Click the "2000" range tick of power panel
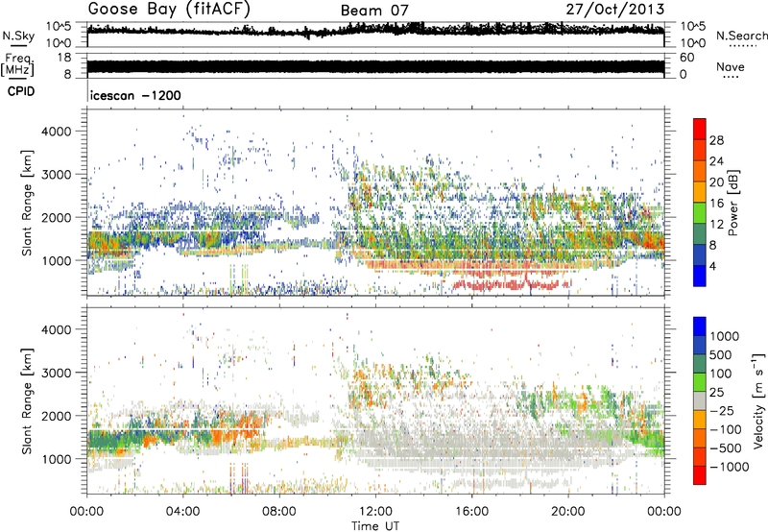The width and height of the screenshot is (768, 532). tap(57, 217)
